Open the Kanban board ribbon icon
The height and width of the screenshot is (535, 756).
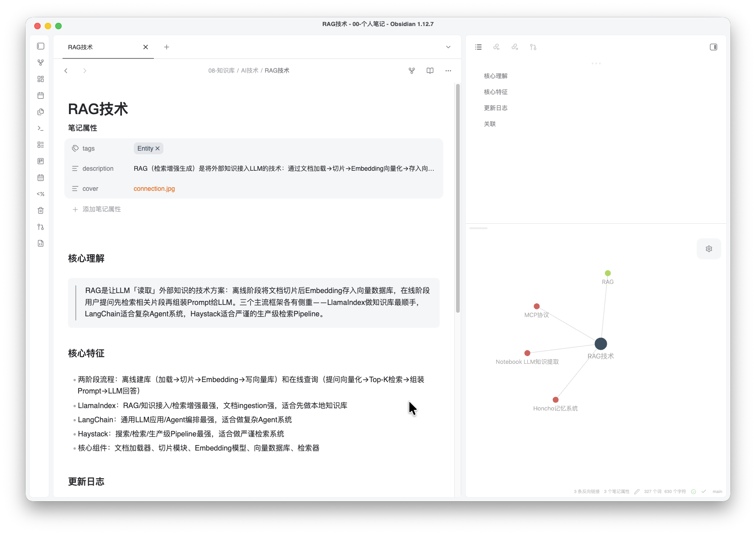pyautogui.click(x=41, y=161)
